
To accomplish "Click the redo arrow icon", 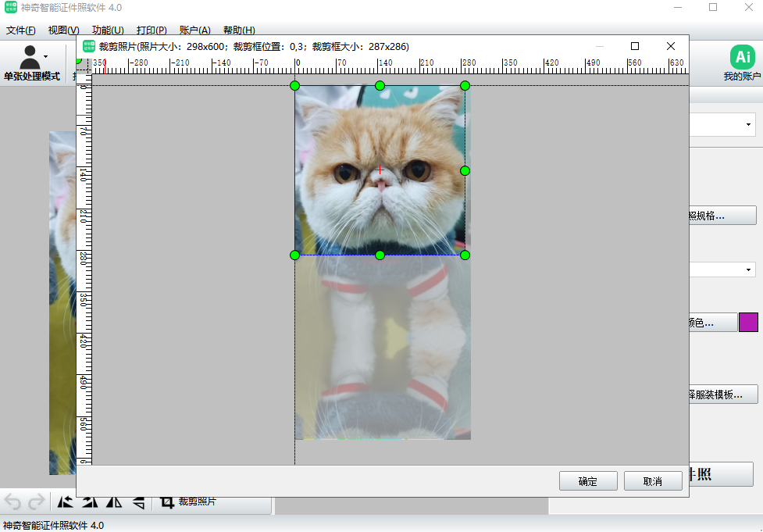I will [36, 502].
